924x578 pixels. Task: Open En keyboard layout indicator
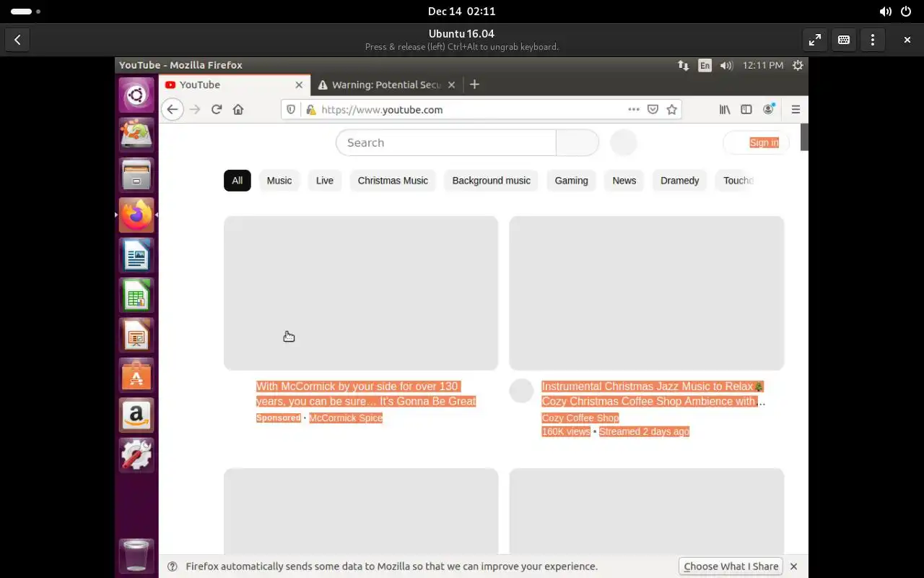[705, 65]
